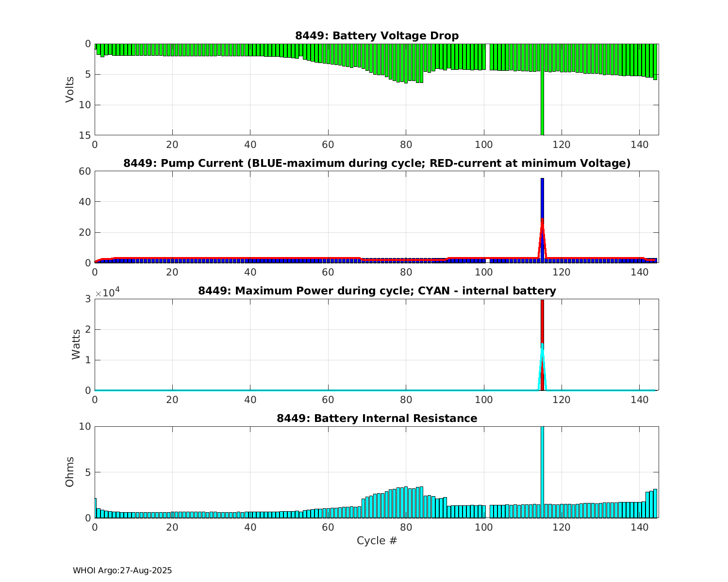The width and height of the screenshot is (728, 582).
Task: Click the Cycle # x-axis label
Action: (x=377, y=541)
